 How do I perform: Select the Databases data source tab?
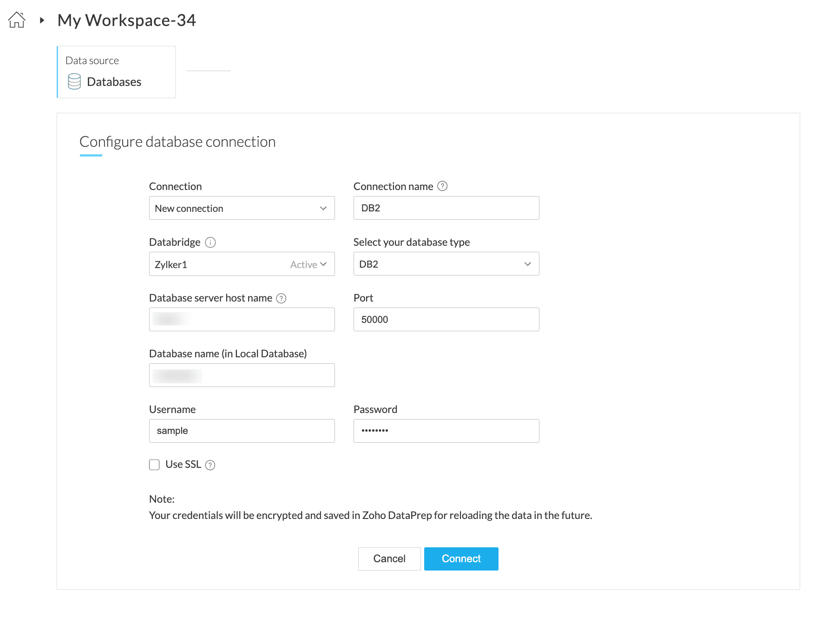click(x=116, y=72)
